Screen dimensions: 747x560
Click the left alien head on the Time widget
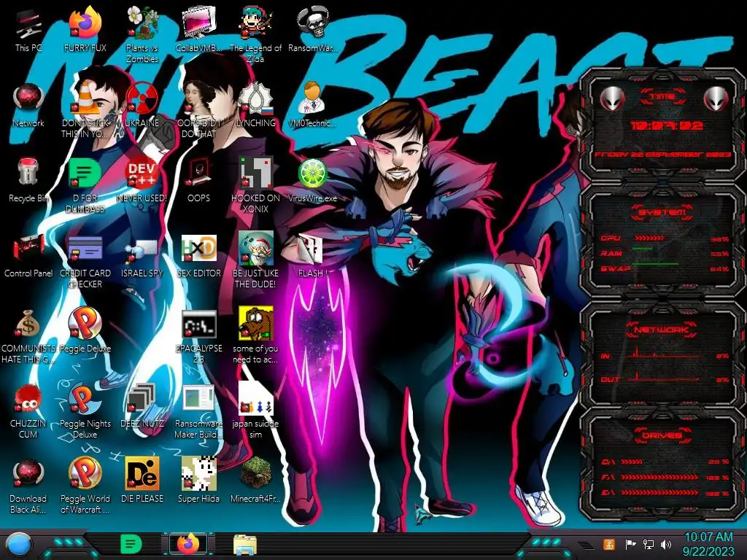pyautogui.click(x=612, y=98)
